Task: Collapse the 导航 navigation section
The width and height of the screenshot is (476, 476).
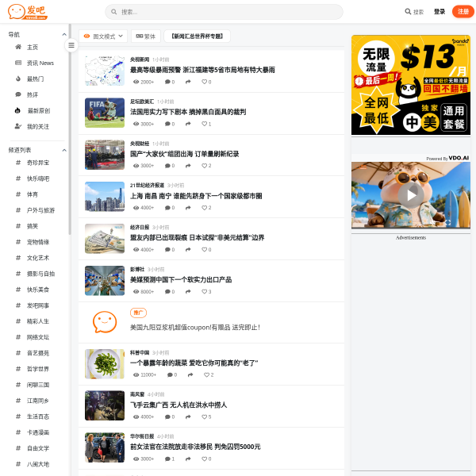Action: click(x=64, y=35)
